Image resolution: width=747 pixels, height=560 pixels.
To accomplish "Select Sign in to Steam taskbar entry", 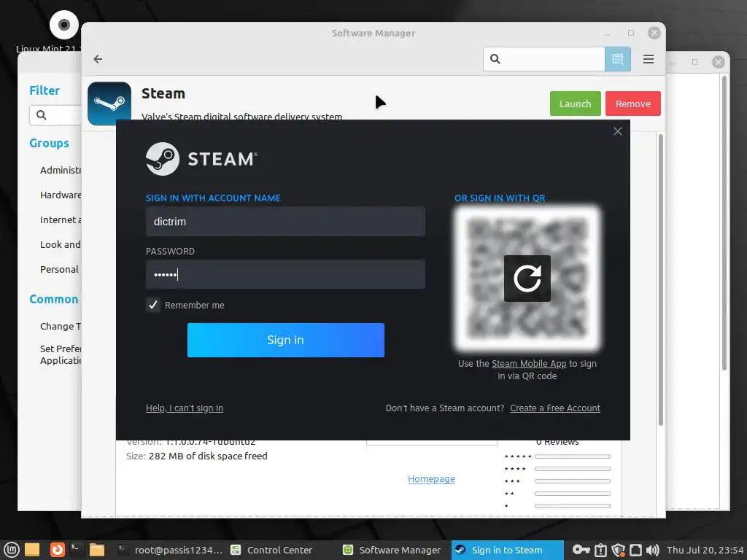I will pos(508,550).
